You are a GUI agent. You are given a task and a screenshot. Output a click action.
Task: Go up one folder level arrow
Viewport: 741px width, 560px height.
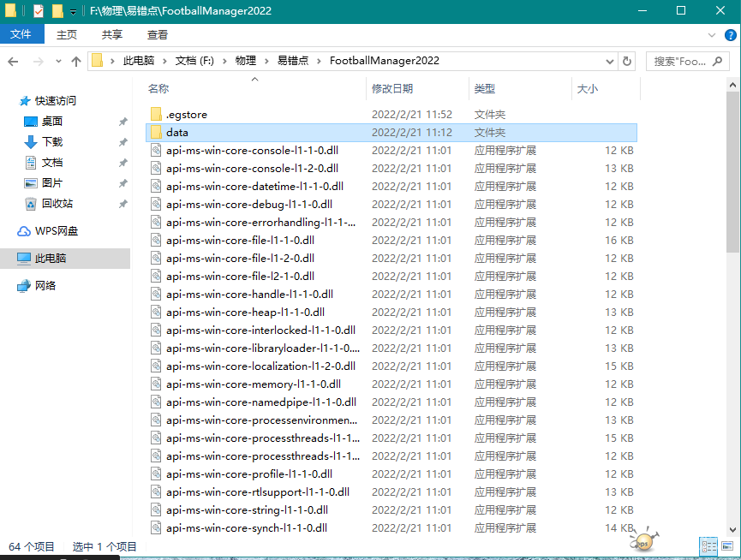[75, 62]
